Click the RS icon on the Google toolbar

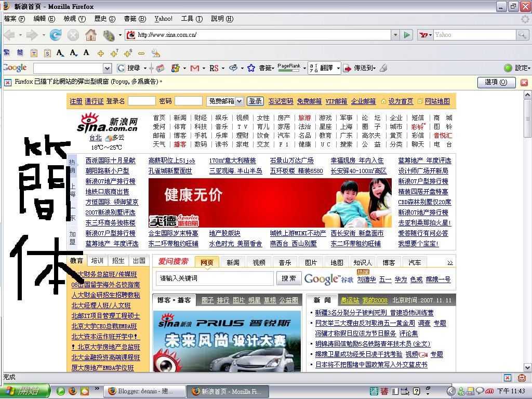pos(214,68)
